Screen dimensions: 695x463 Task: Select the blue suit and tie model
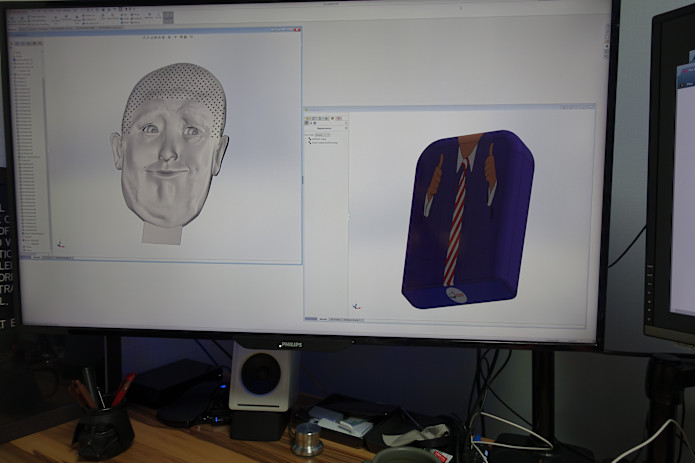pyautogui.click(x=468, y=219)
